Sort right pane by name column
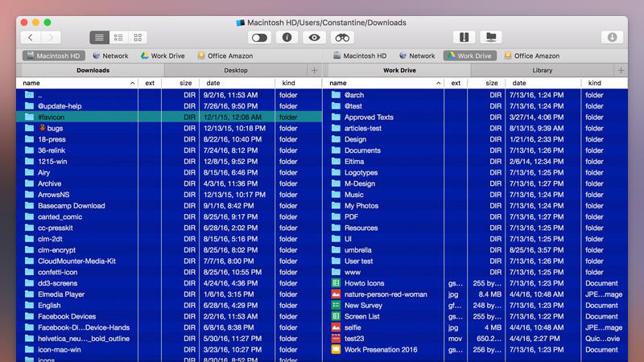644x362 pixels. pos(384,83)
